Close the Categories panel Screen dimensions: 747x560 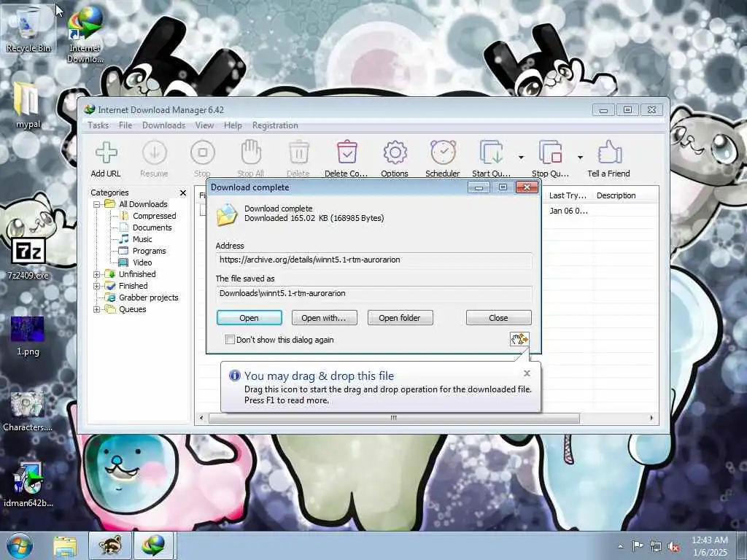coord(183,192)
